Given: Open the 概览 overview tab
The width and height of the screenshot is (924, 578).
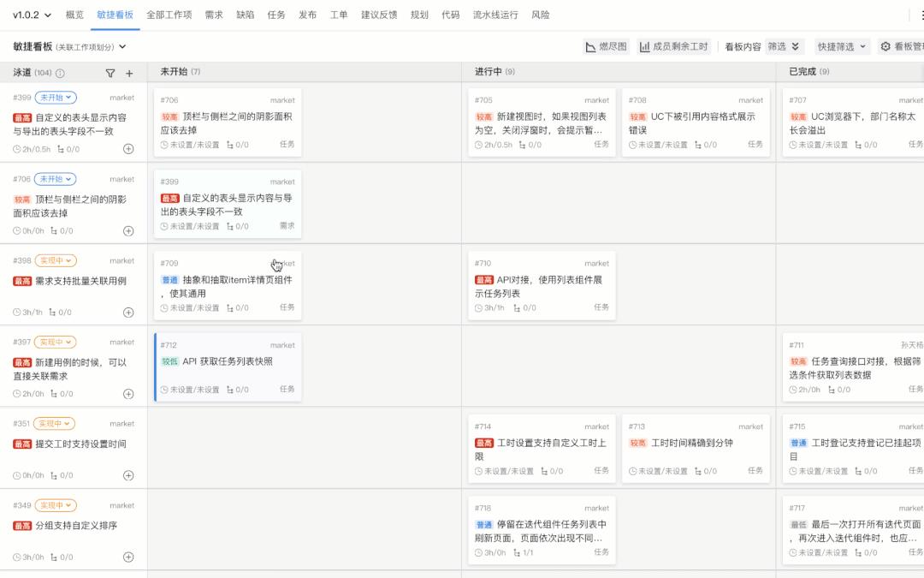Looking at the screenshot, I should [75, 15].
